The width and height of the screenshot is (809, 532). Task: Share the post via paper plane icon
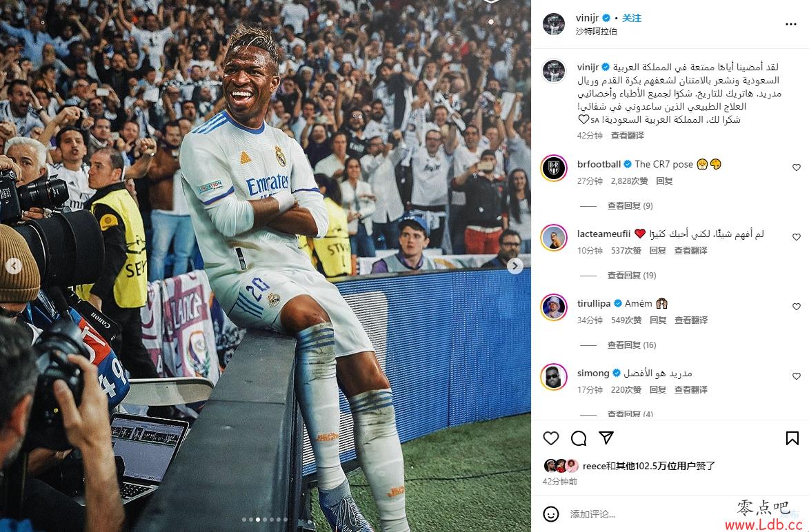point(606,438)
